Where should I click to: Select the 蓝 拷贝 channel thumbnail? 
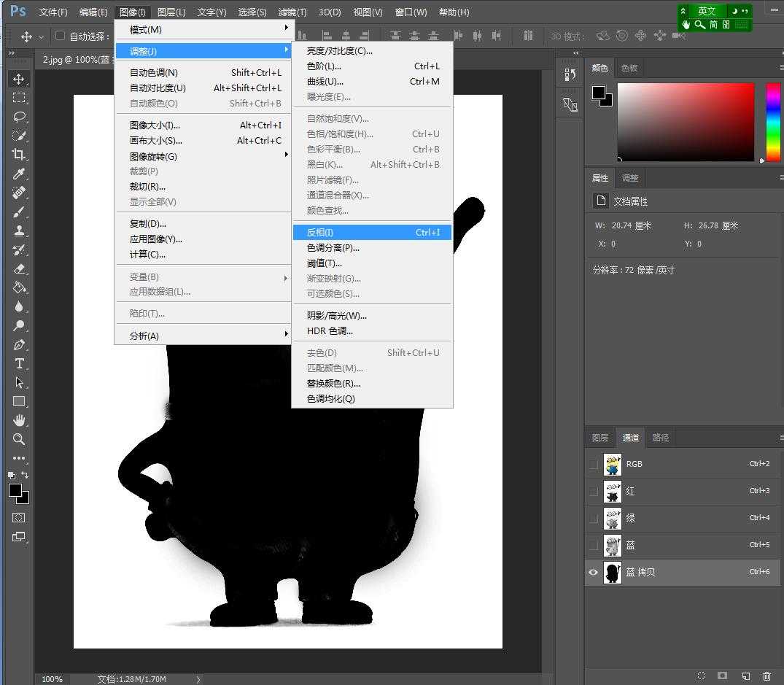click(612, 573)
